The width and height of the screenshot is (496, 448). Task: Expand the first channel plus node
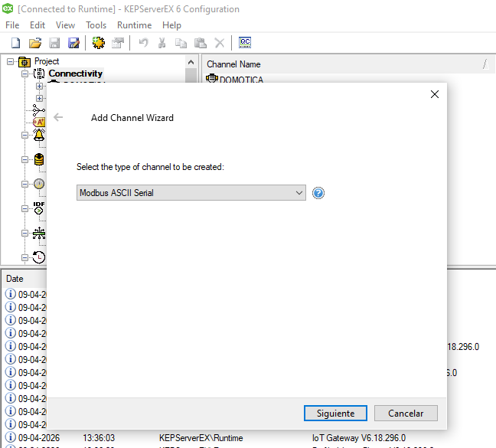[x=39, y=86]
